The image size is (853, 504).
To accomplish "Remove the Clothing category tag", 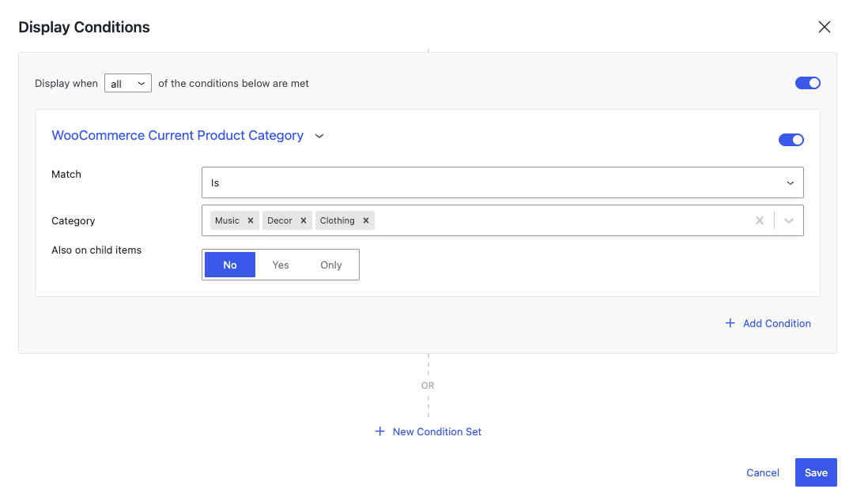I will point(366,220).
